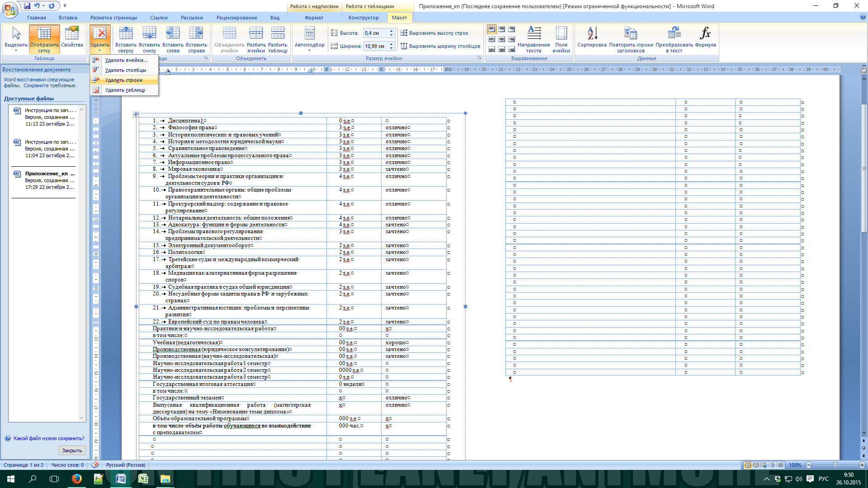Open the Formula (Формула) tool
This screenshot has height=488, width=868.
(x=705, y=39)
